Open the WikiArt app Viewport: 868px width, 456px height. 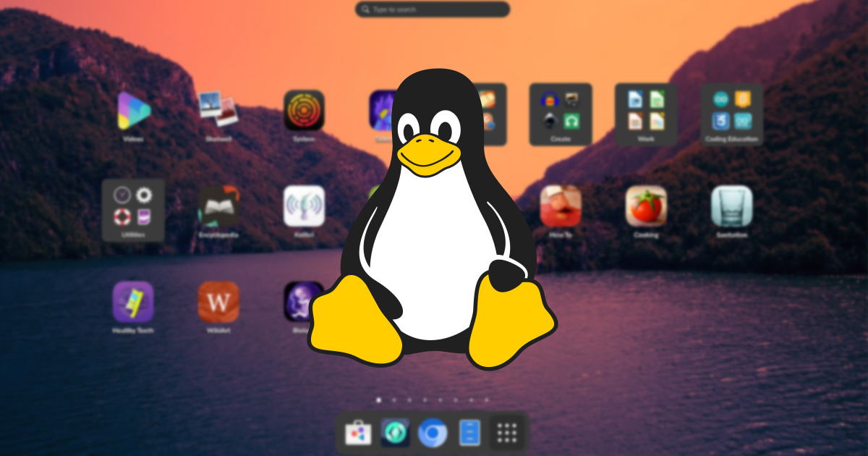pyautogui.click(x=218, y=302)
